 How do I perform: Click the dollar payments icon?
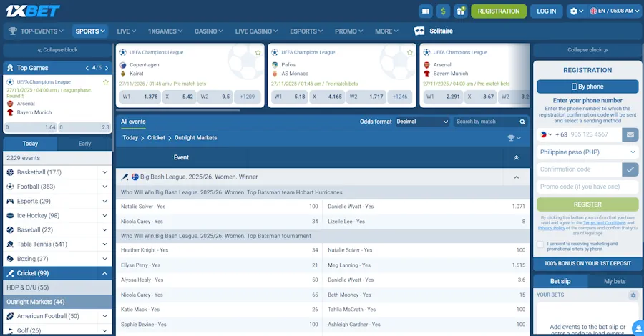pyautogui.click(x=443, y=11)
